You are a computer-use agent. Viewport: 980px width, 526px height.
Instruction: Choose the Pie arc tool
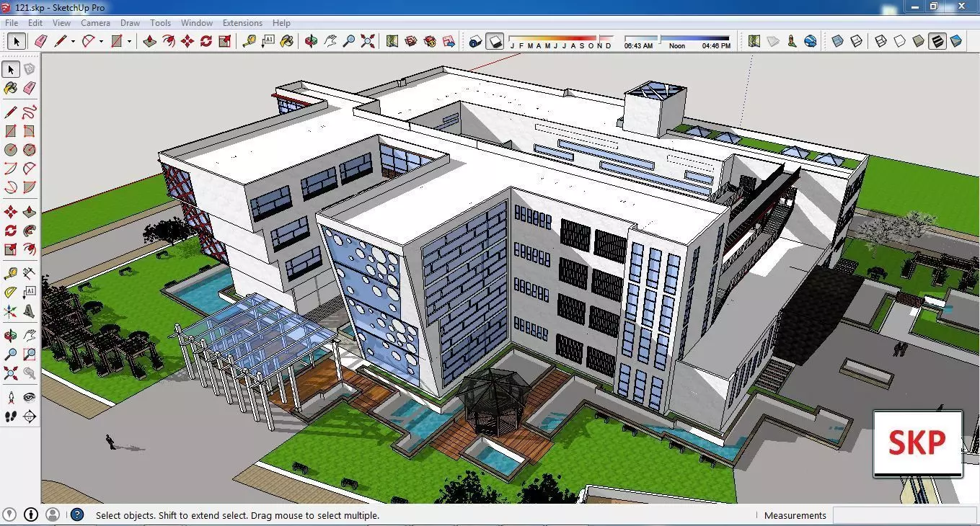point(29,187)
